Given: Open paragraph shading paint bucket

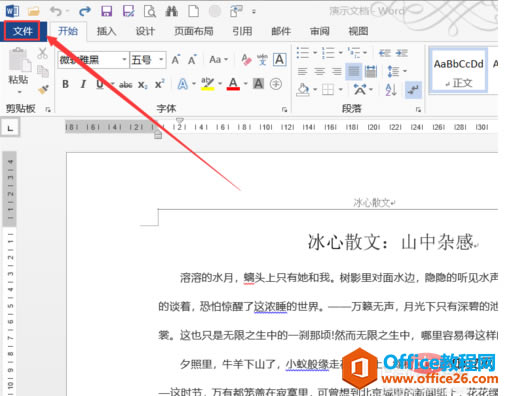Looking at the screenshot, I should (303, 89).
